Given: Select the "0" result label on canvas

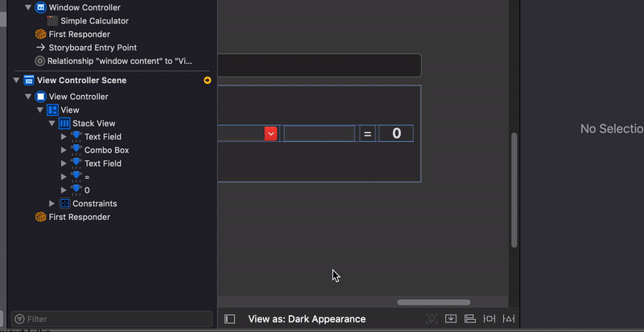Looking at the screenshot, I should [396, 134].
